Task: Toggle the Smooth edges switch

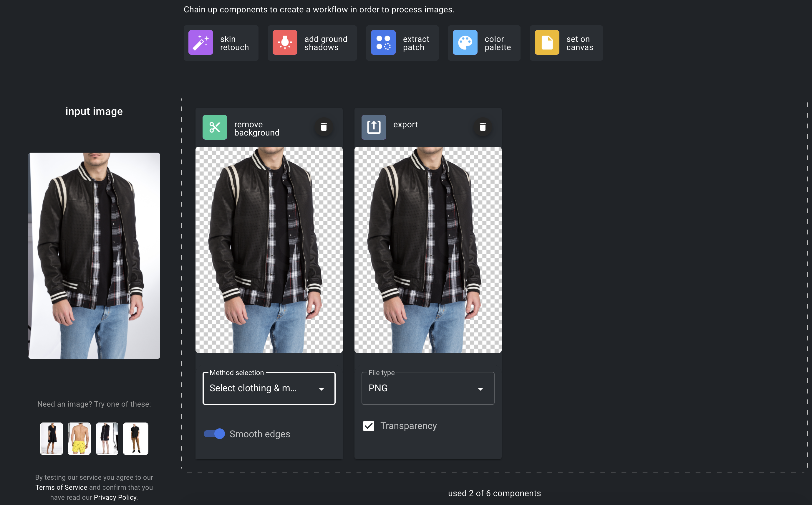Action: pyautogui.click(x=214, y=434)
